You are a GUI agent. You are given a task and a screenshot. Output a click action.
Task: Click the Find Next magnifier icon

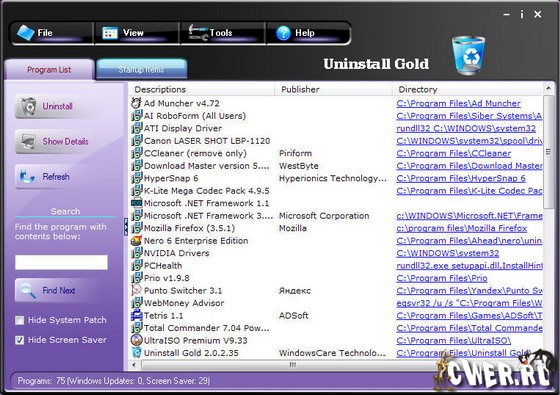(x=28, y=290)
